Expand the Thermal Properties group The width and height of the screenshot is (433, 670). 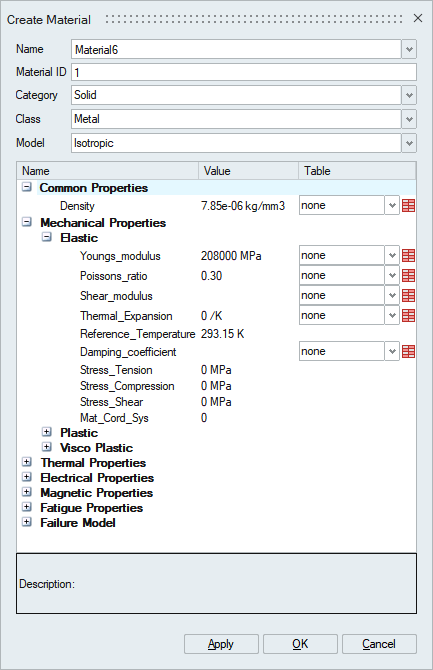27,462
